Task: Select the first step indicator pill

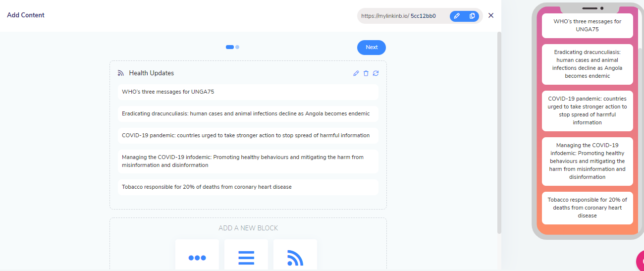Action: coord(230,47)
